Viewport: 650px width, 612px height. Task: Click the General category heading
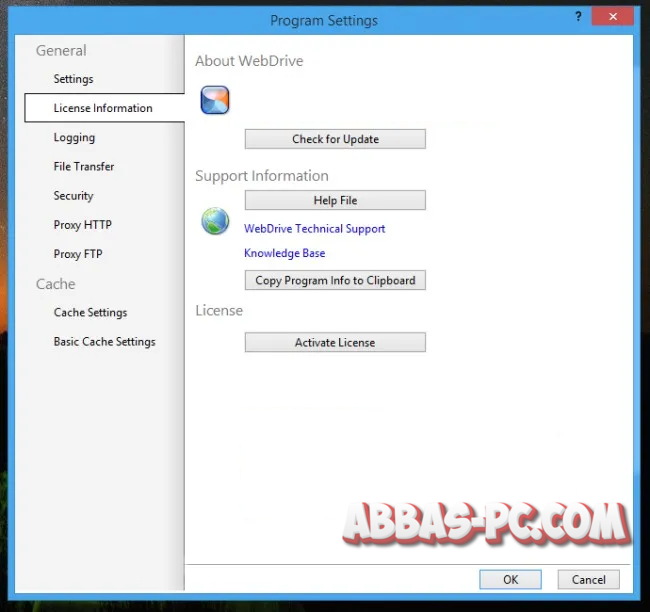61,51
